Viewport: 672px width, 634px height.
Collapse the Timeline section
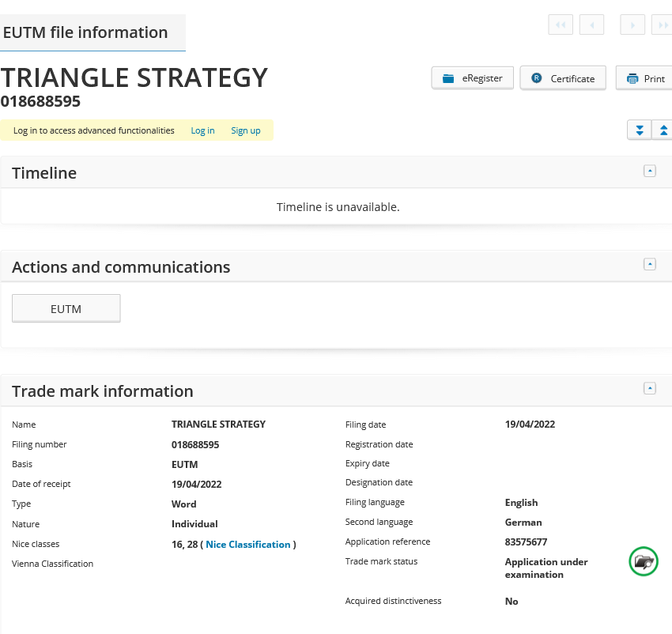pos(650,171)
